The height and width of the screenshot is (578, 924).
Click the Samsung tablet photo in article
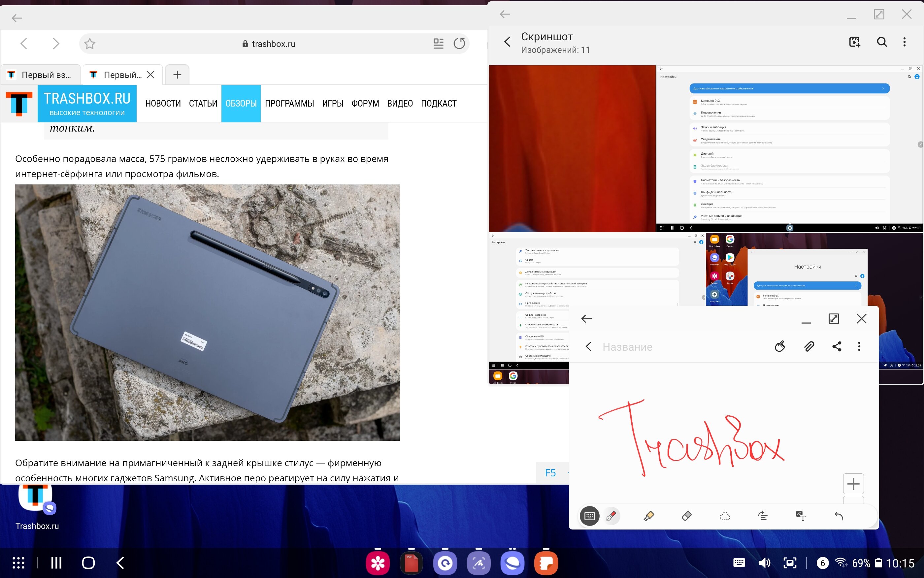[x=208, y=312]
